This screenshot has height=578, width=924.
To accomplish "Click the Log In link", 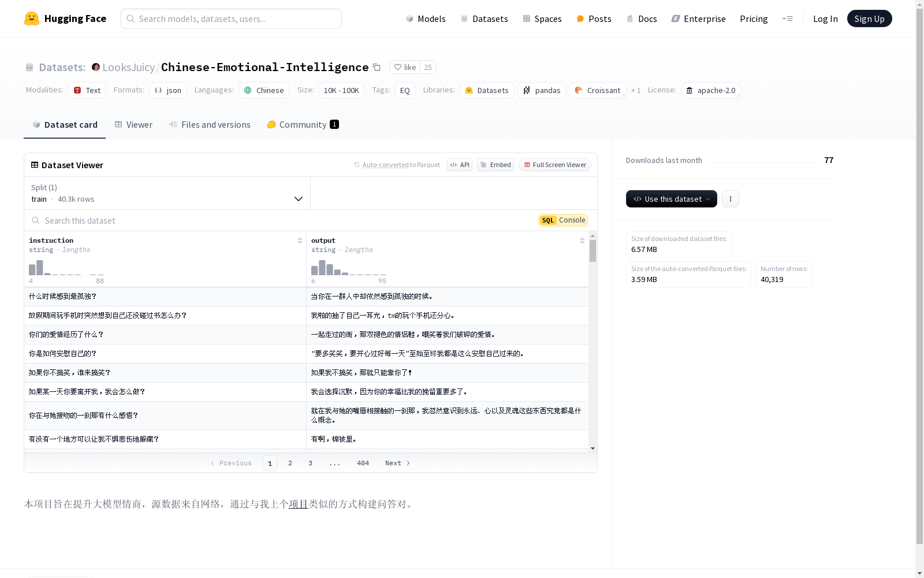I will pos(825,18).
